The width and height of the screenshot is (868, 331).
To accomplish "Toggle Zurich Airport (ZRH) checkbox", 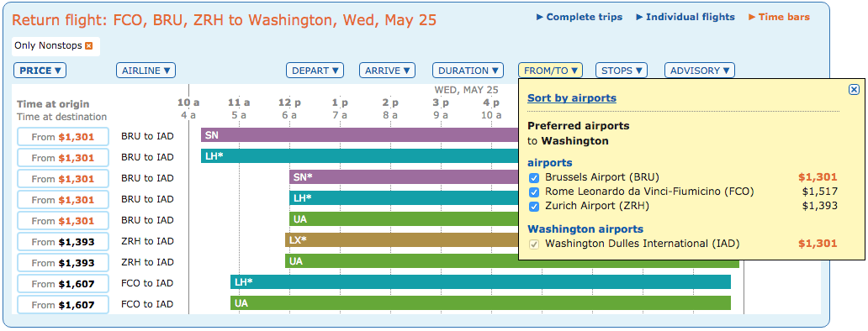I will (x=534, y=207).
